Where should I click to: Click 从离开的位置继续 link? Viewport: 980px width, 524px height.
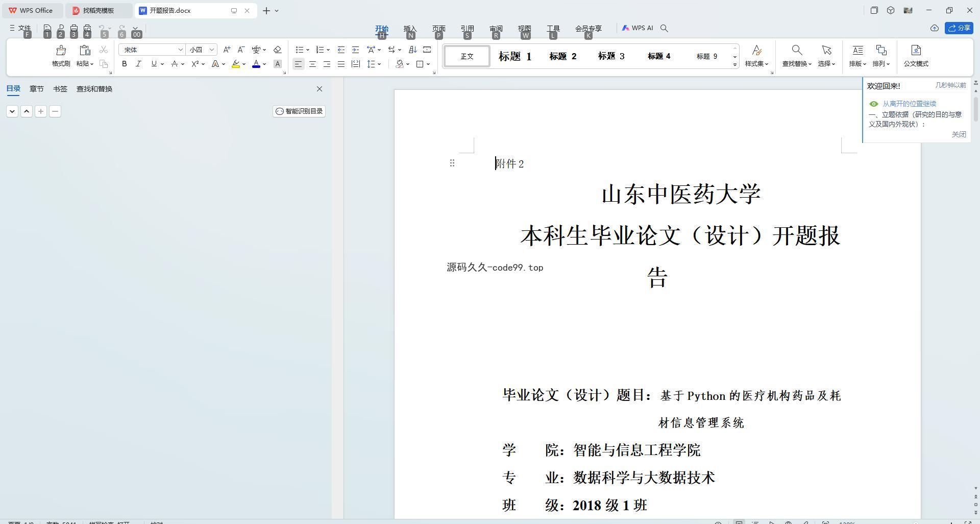pyautogui.click(x=909, y=104)
